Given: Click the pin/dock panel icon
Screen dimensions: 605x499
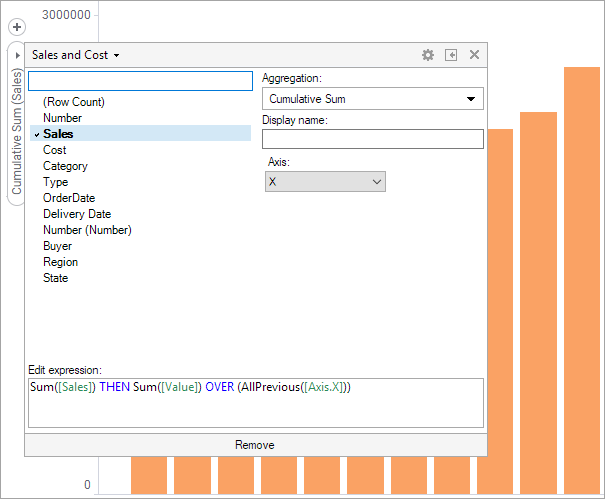Looking at the screenshot, I should point(451,55).
